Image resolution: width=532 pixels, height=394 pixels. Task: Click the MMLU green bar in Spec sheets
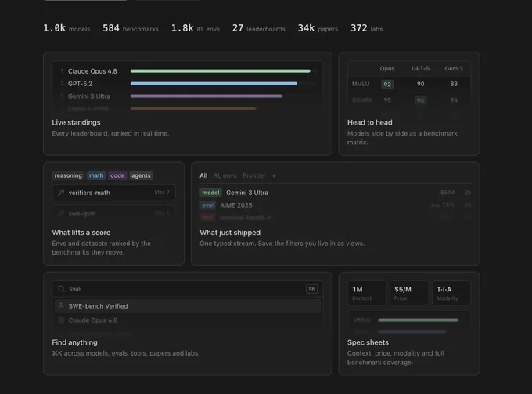click(x=418, y=320)
